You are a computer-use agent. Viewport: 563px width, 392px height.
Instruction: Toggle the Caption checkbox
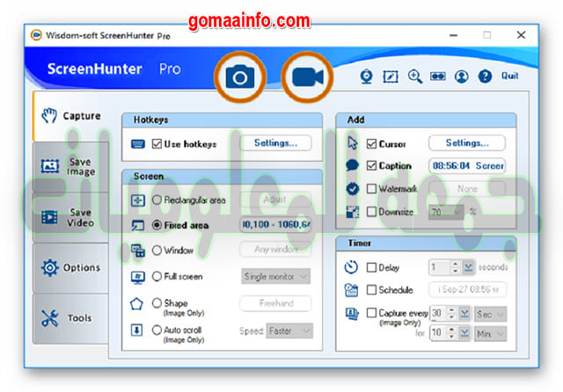371,165
